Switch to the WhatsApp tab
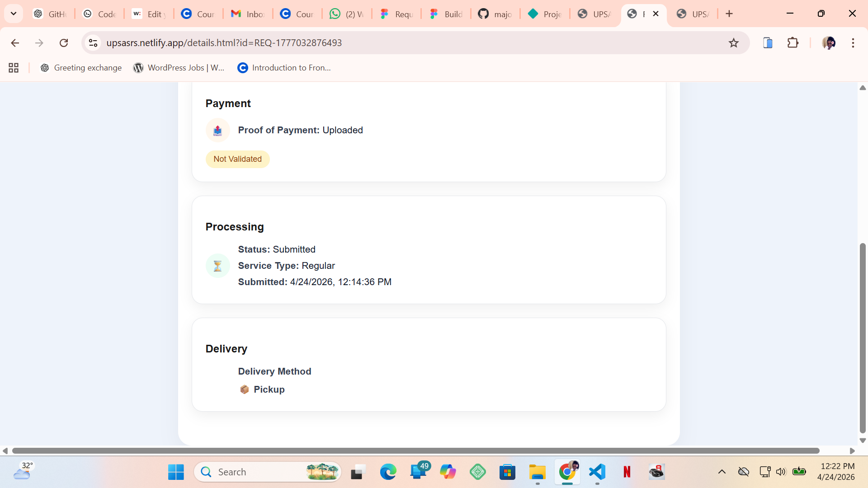The width and height of the screenshot is (868, 488). click(347, 14)
